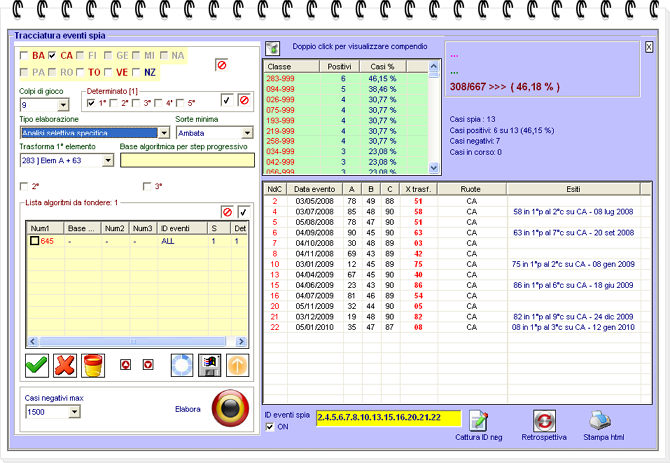Click the ID eventi spia yellow field

click(x=388, y=418)
